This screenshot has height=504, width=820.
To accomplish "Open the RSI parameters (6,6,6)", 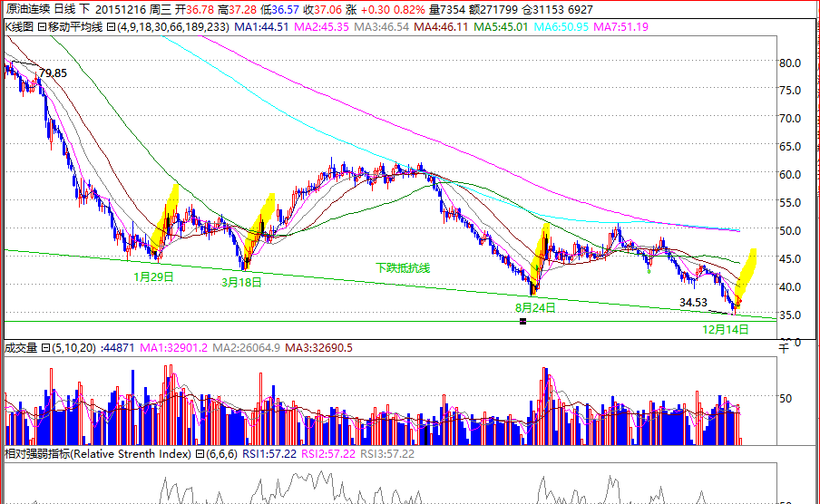I will (221, 454).
